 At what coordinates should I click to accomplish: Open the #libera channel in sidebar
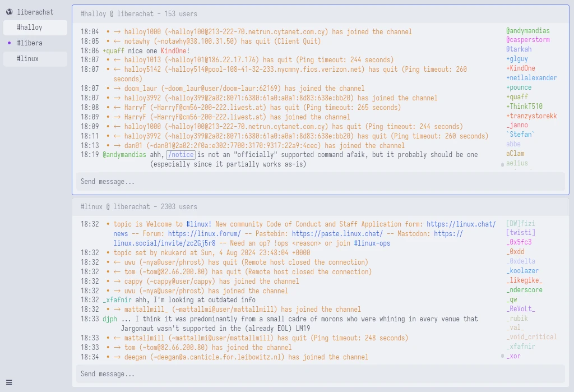click(35, 43)
